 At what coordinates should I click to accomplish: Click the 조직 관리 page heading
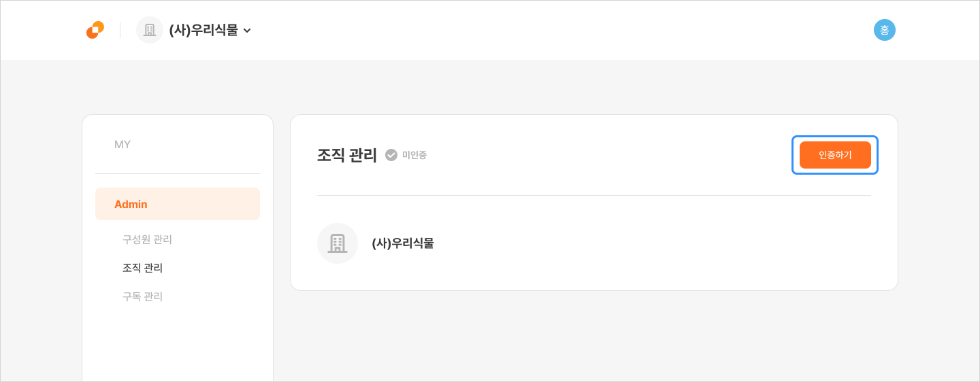tap(346, 155)
